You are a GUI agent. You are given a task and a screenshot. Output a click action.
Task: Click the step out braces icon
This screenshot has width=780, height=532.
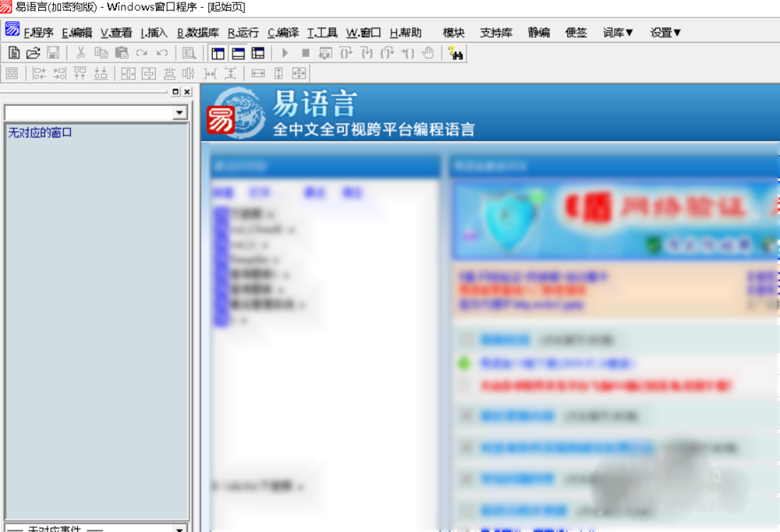pos(387,53)
